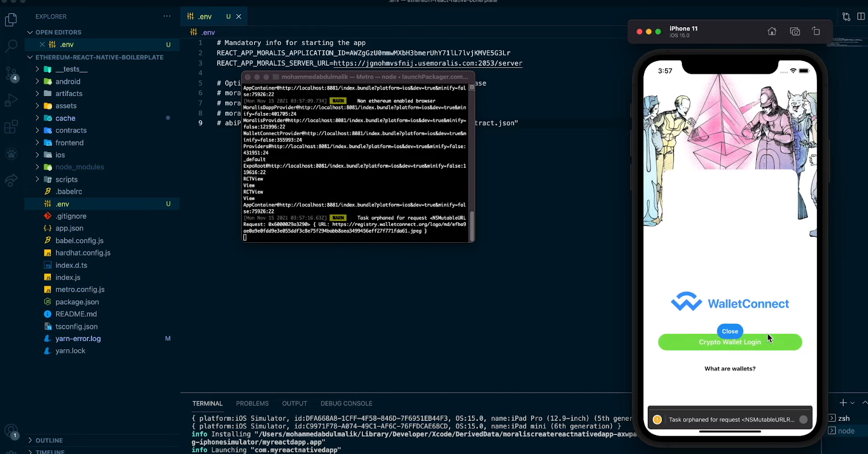868x454 pixels.
Task: Click the simulator Home icon
Action: pos(772,31)
